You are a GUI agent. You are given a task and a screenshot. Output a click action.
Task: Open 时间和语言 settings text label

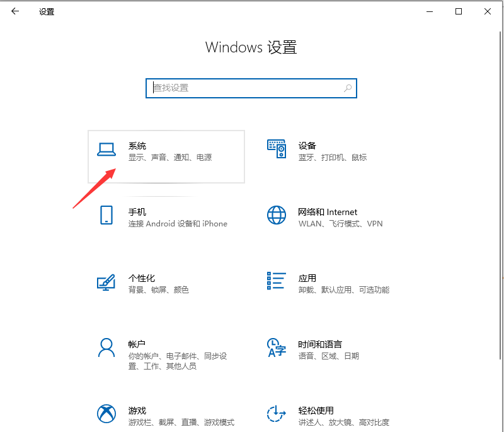coord(320,344)
